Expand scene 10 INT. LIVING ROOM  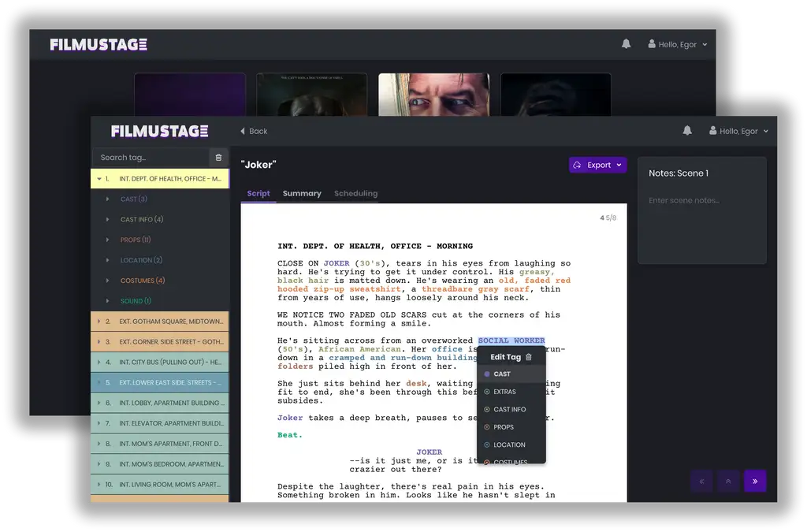tap(99, 485)
